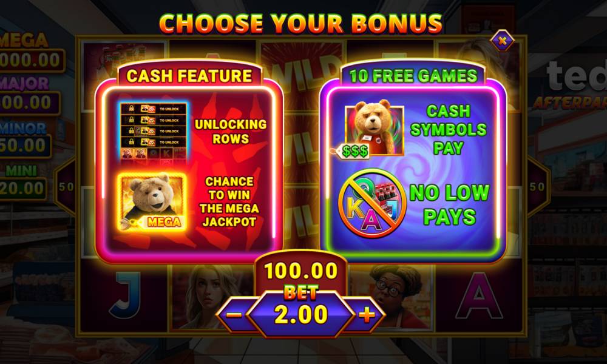
Task: Select the Cash Feature title banner
Action: (x=189, y=76)
